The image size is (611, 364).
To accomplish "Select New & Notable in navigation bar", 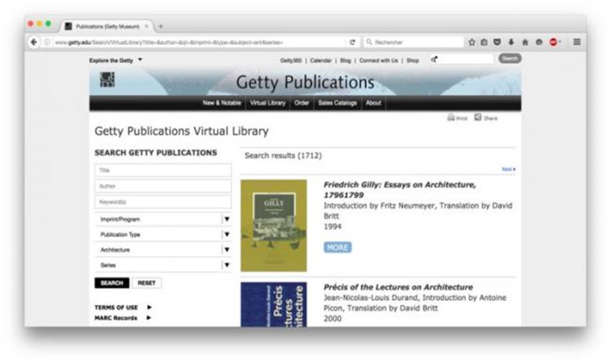I will tap(222, 103).
